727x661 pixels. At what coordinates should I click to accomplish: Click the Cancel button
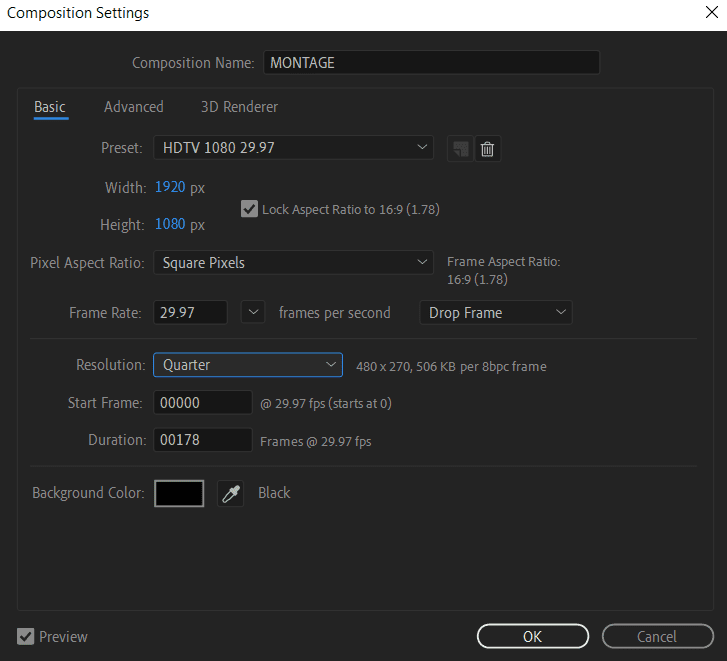[657, 636]
